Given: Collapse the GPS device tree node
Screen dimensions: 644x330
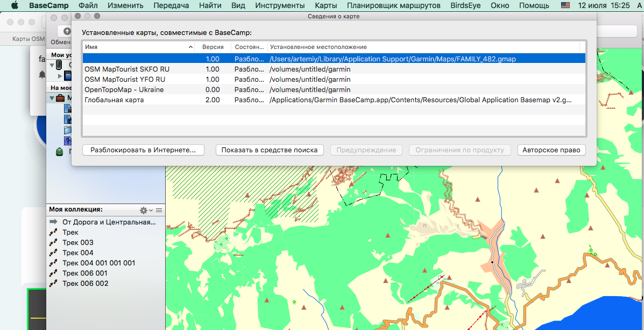Looking at the screenshot, I should (x=52, y=65).
